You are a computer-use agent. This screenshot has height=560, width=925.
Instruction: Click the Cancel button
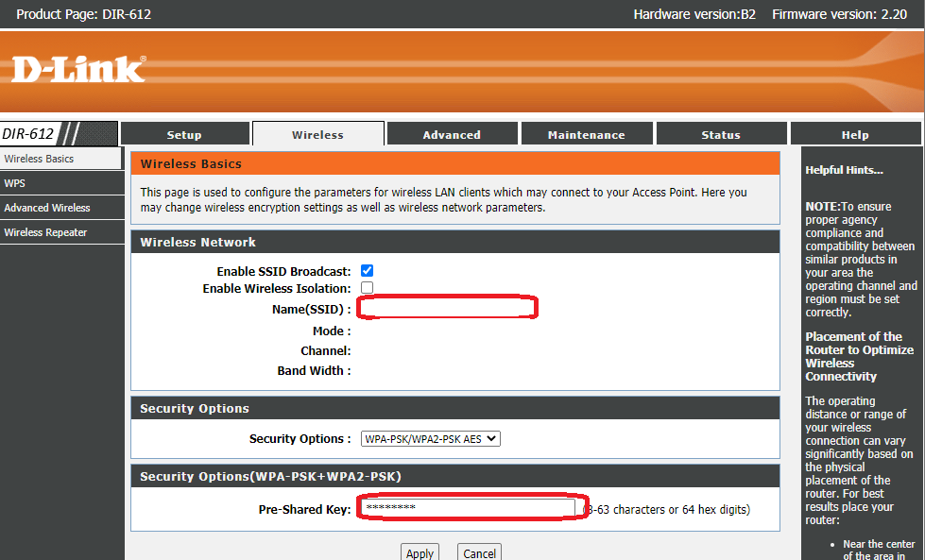coord(480,553)
